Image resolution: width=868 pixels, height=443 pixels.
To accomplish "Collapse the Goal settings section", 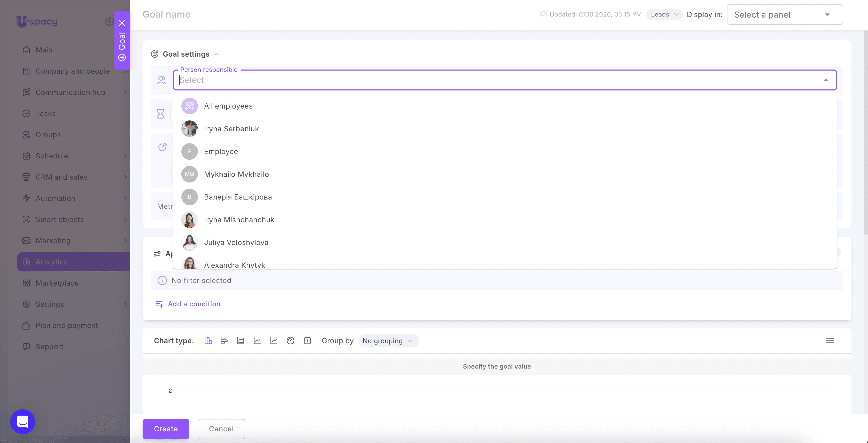I will point(217,54).
